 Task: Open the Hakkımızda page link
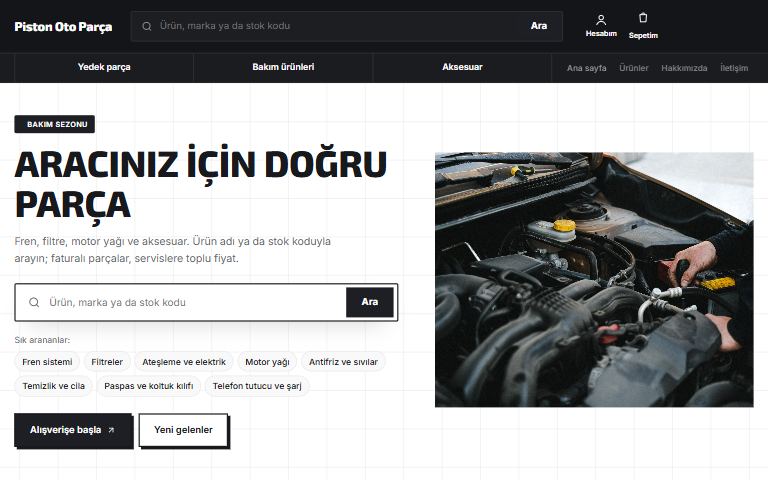pos(684,68)
